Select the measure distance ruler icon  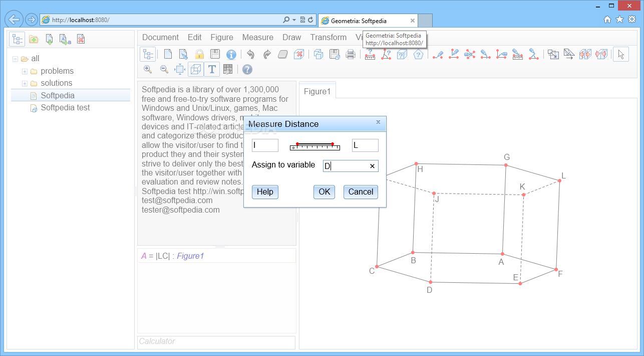[x=370, y=54]
